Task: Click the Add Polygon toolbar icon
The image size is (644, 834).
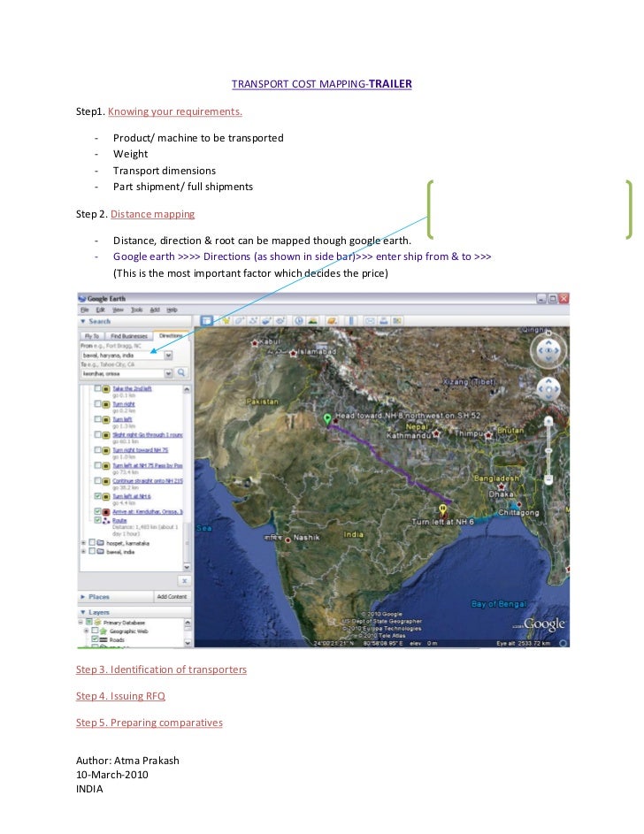Action: (240, 320)
